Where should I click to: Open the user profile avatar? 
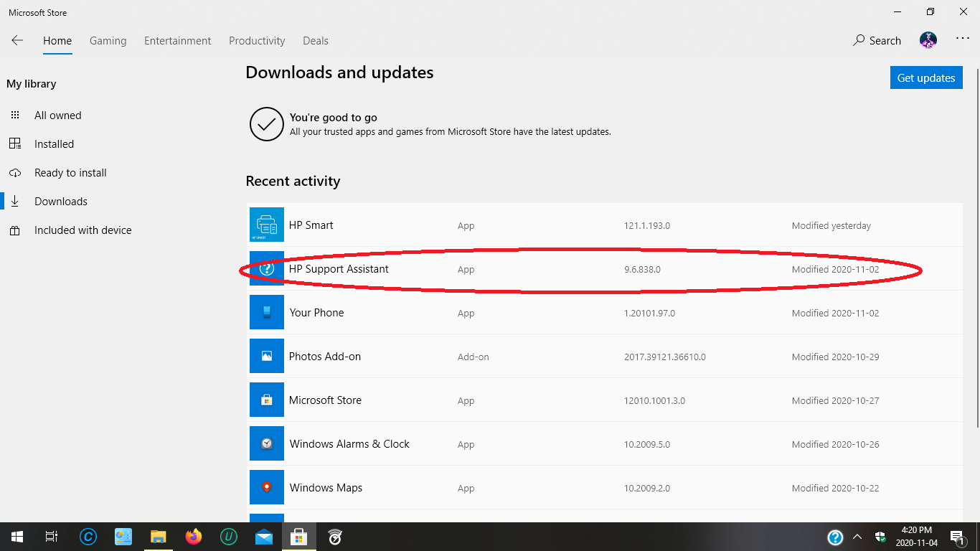click(928, 40)
